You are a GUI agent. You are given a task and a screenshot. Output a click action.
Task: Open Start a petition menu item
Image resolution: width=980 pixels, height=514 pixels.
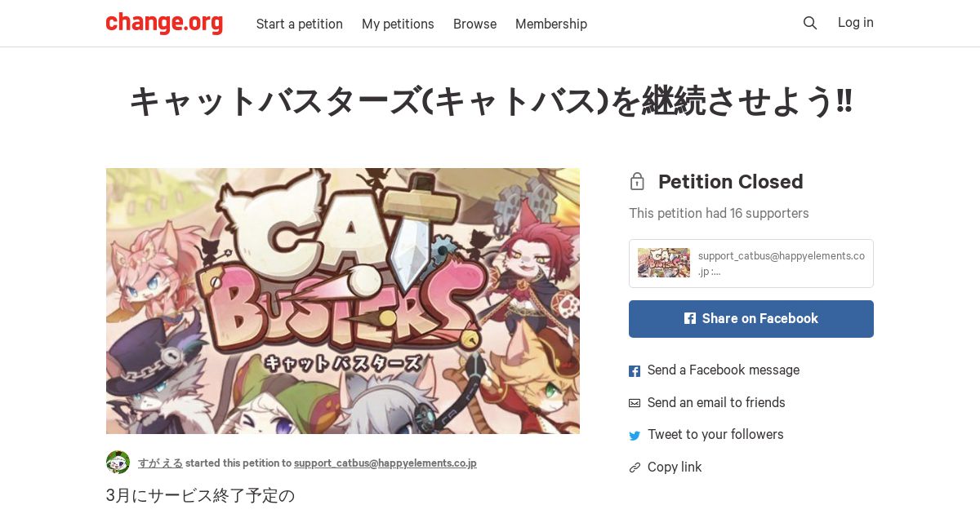300,24
